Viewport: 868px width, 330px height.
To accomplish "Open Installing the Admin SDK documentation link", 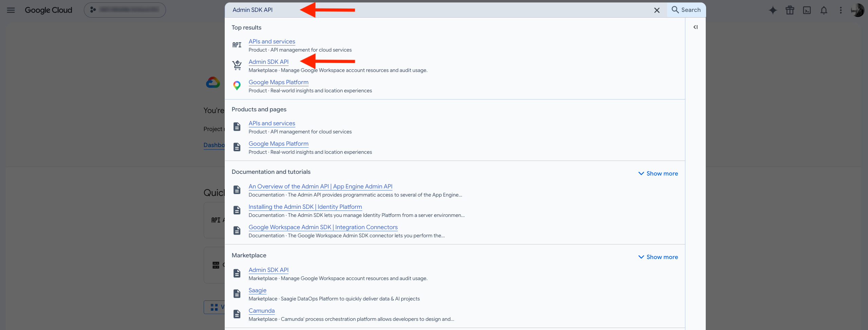I will point(305,207).
